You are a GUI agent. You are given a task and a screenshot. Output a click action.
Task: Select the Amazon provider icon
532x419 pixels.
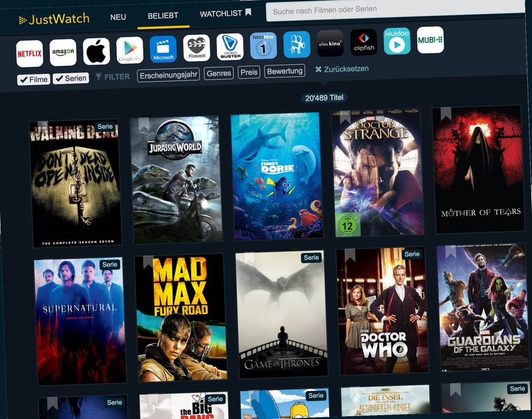(63, 52)
